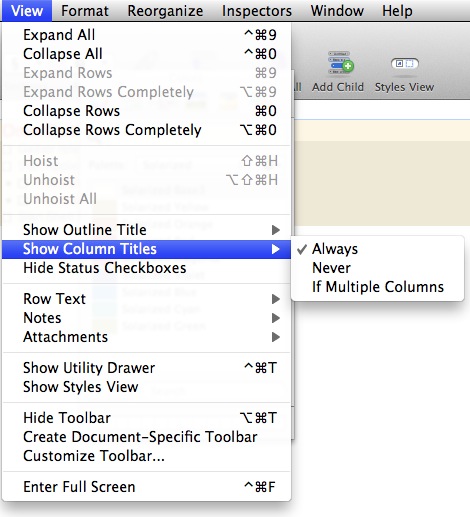Click the Add Child toolbar icon
The image size is (470, 517).
[x=340, y=63]
